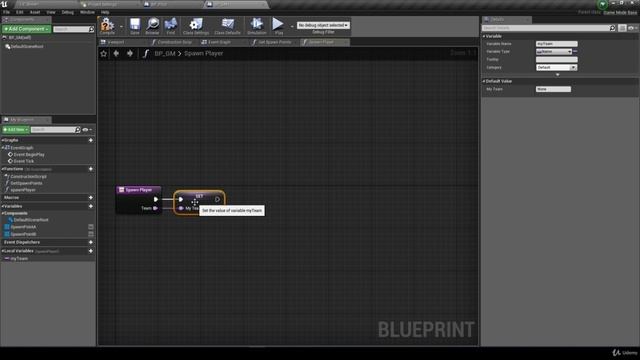Select the Spawn Player graph tab
The height and width of the screenshot is (360, 640).
321,42
